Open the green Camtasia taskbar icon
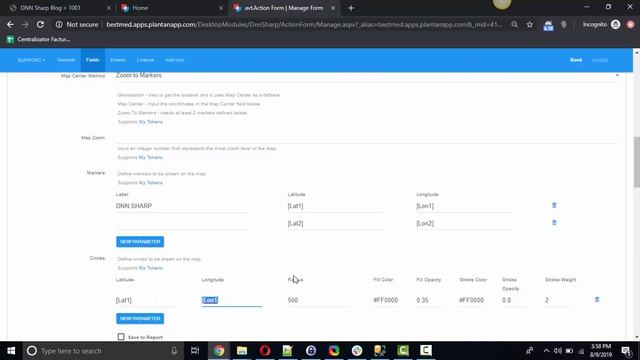 (x=403, y=351)
